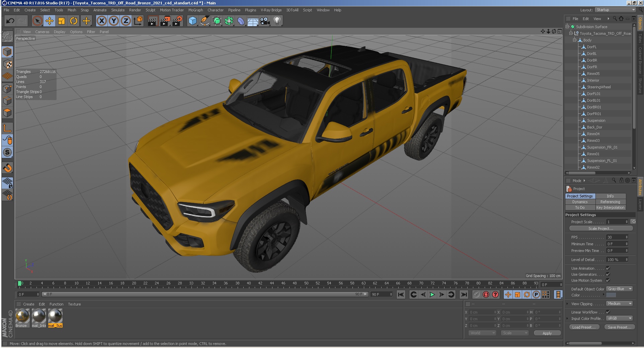Click the Save Preset button
Screen dimensions: 644x348
[x=620, y=327]
